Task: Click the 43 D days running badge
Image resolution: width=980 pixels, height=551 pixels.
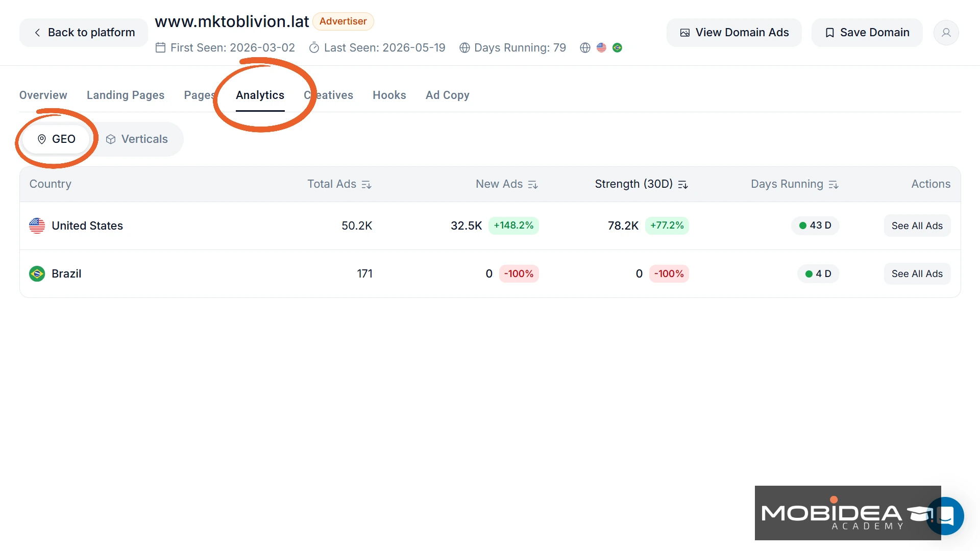Action: (x=815, y=225)
